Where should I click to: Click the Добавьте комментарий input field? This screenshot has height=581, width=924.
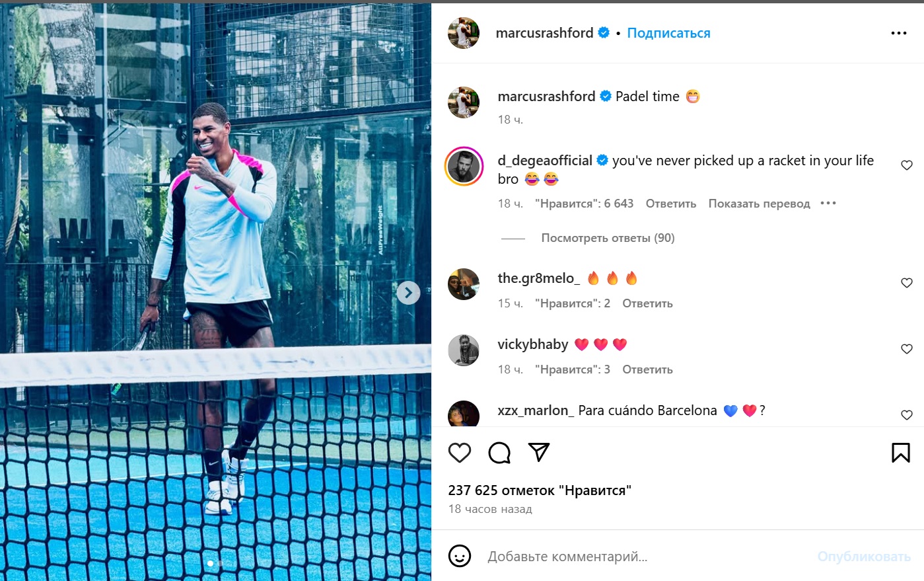[647, 557]
